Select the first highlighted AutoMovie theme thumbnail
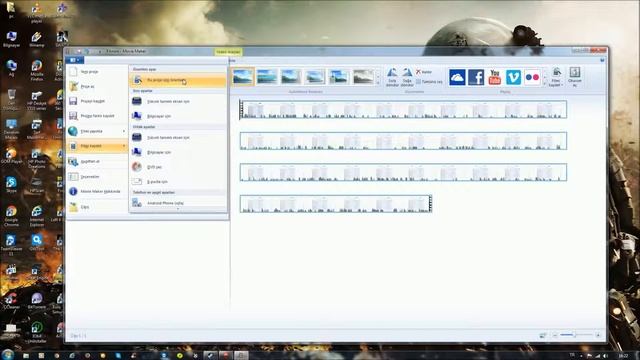This screenshot has height=360, width=640. (243, 76)
